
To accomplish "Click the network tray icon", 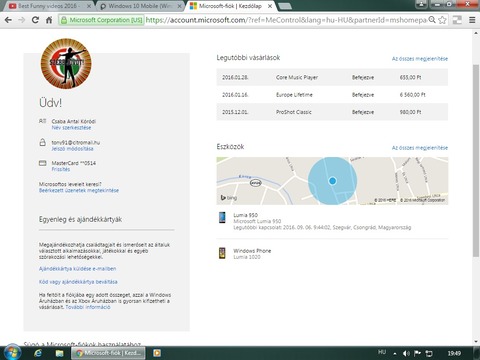I will [x=429, y=353].
